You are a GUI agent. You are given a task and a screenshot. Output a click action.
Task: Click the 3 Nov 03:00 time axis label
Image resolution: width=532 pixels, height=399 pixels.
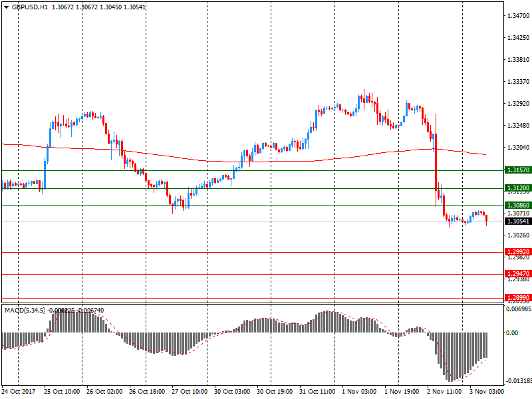[x=487, y=392]
